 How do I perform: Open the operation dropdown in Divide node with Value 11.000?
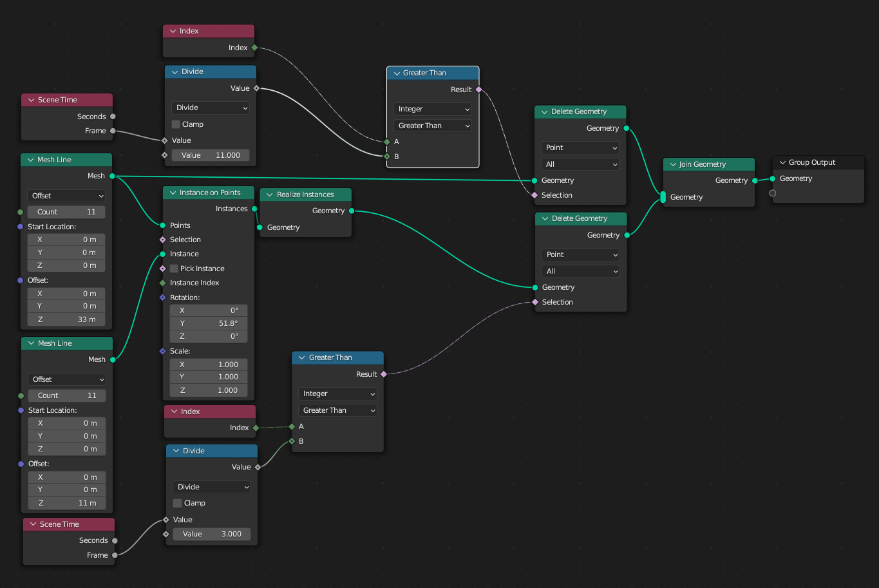coord(211,108)
